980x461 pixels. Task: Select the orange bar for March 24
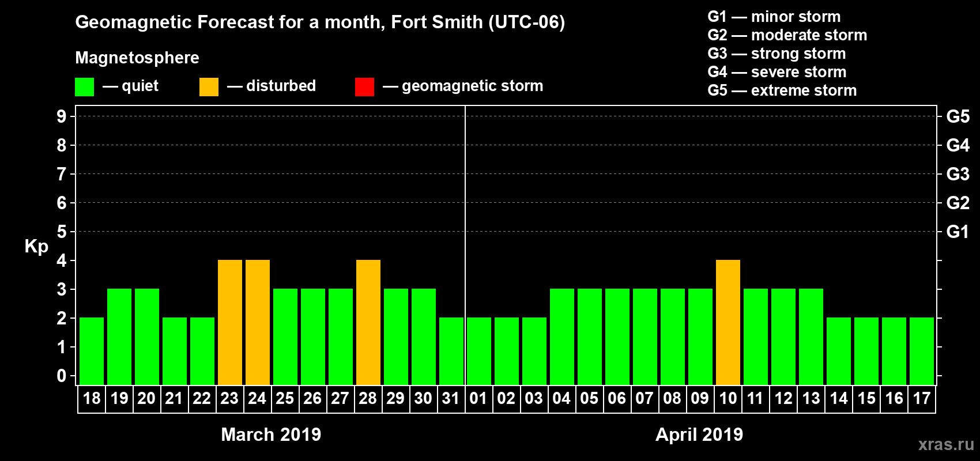coord(258,323)
